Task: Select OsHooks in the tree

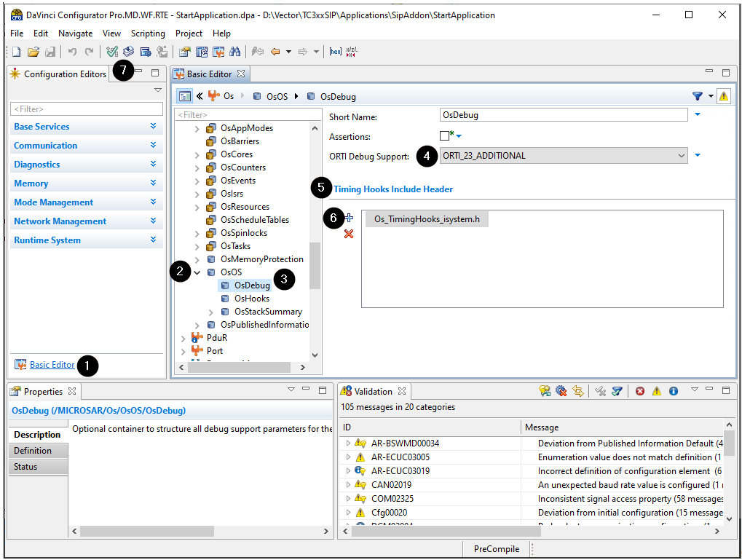Action: 251,299
